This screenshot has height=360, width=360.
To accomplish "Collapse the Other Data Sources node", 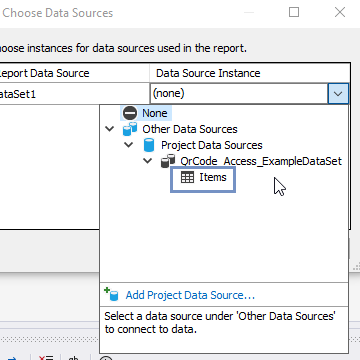I will tap(110, 129).
